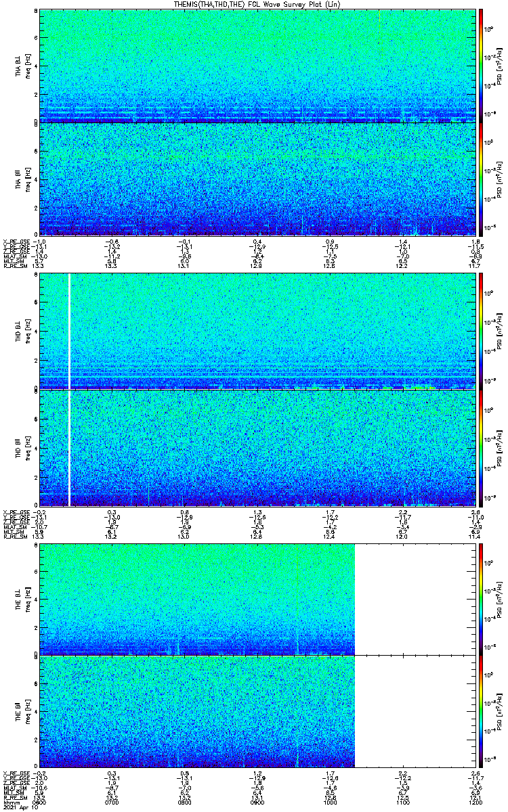The width and height of the screenshot is (508, 812).
Task: Click the X_RE_GSE value '2.8' under THD panels
Action: click(x=476, y=512)
